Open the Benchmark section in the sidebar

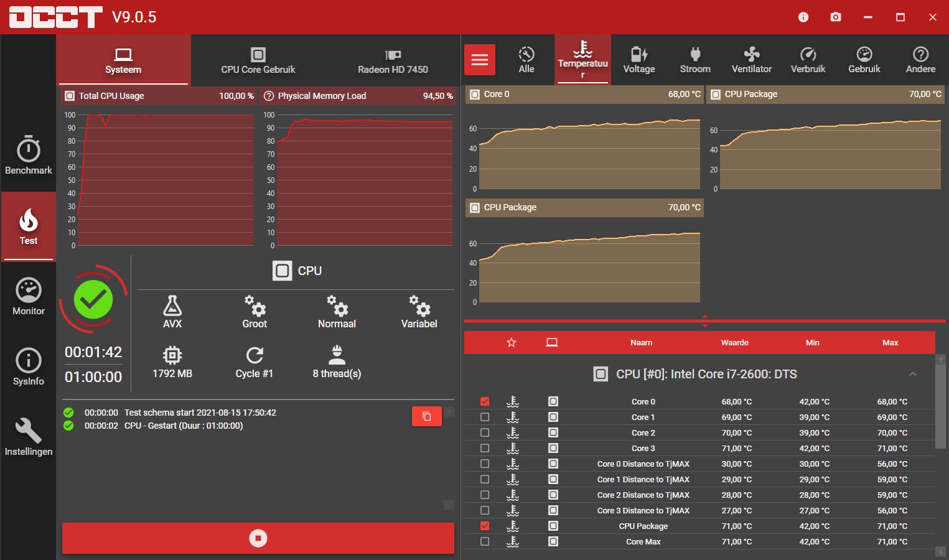(28, 155)
